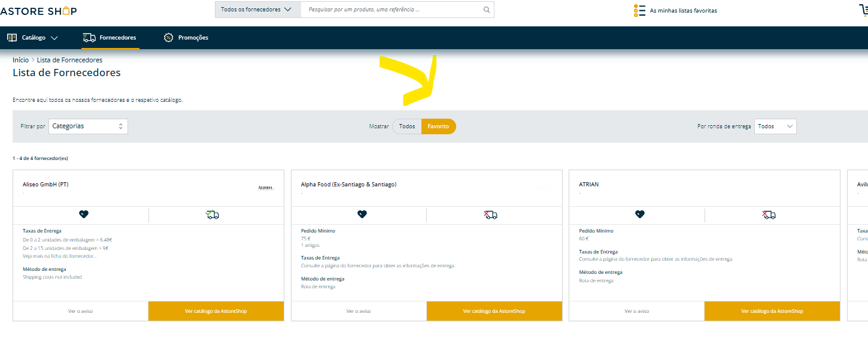Open the shopping cart icon
Image resolution: width=868 pixels, height=362 pixels.
point(863,10)
